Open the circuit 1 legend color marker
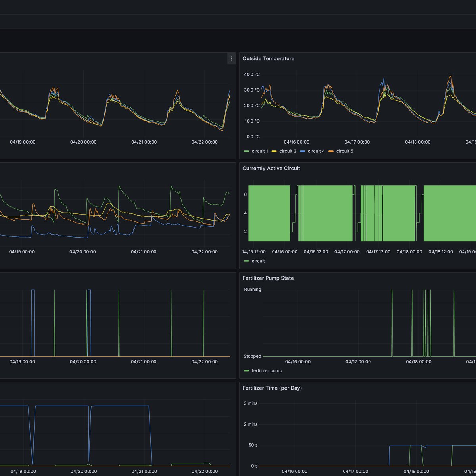Image resolution: width=476 pixels, height=476 pixels. (x=246, y=151)
